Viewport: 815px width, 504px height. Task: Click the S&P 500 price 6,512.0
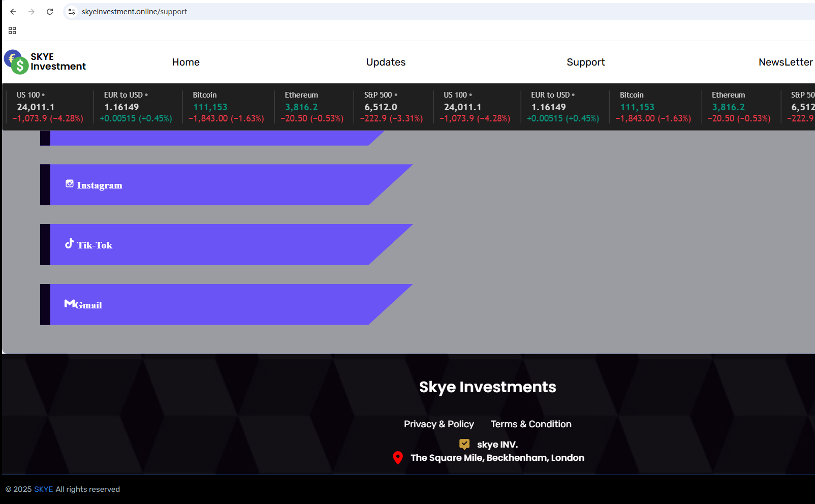(x=381, y=107)
